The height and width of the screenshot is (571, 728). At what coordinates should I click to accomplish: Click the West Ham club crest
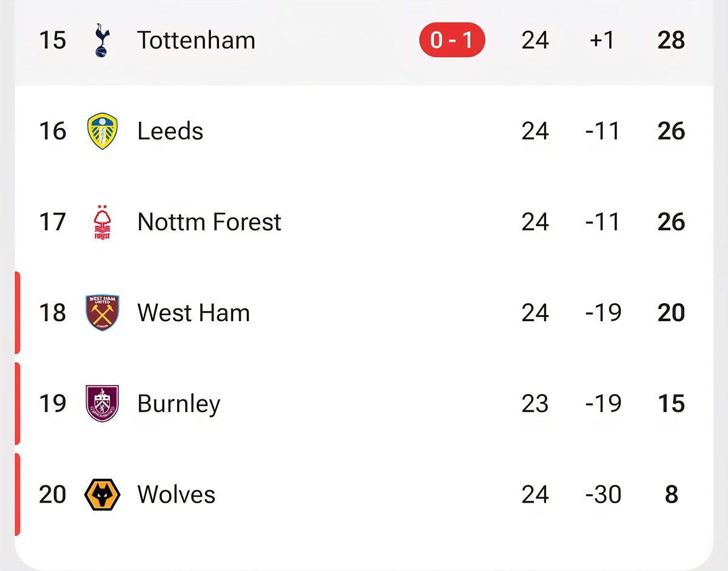coord(102,313)
